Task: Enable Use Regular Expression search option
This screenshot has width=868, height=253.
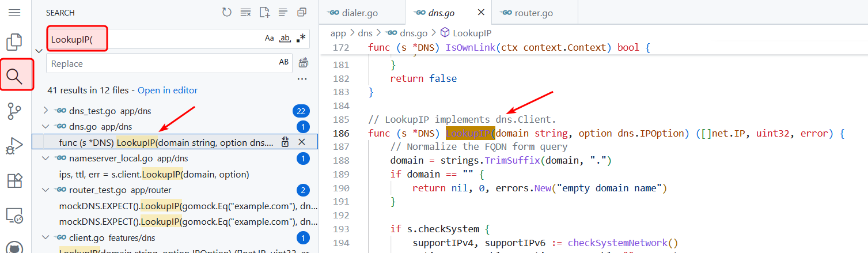Action: (x=301, y=39)
